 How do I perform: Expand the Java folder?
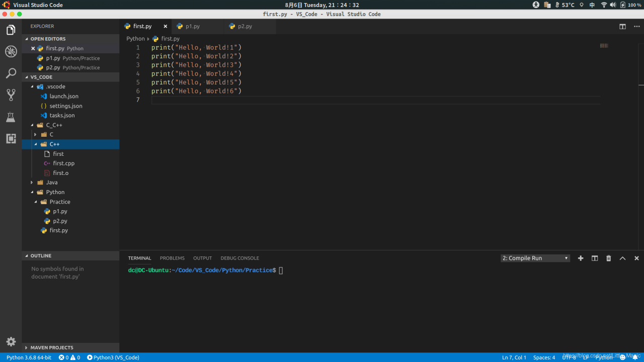(x=51, y=183)
